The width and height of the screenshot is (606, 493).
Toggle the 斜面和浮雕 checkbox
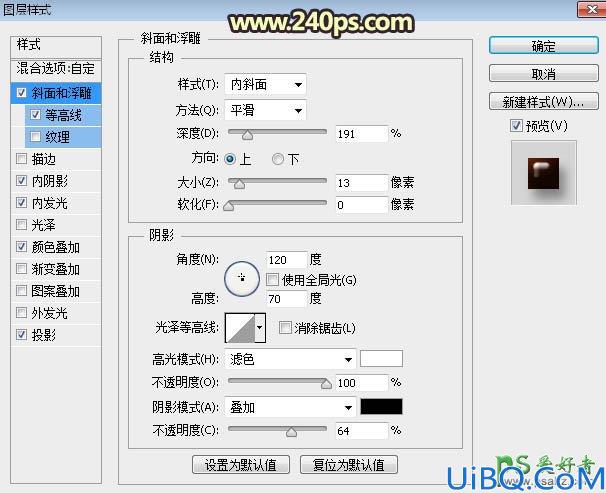(x=22, y=93)
